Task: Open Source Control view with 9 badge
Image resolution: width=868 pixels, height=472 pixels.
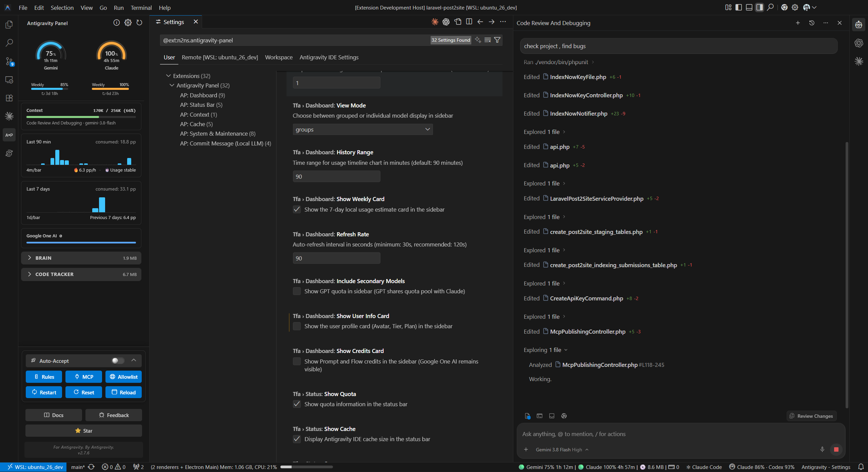Action: (9, 61)
